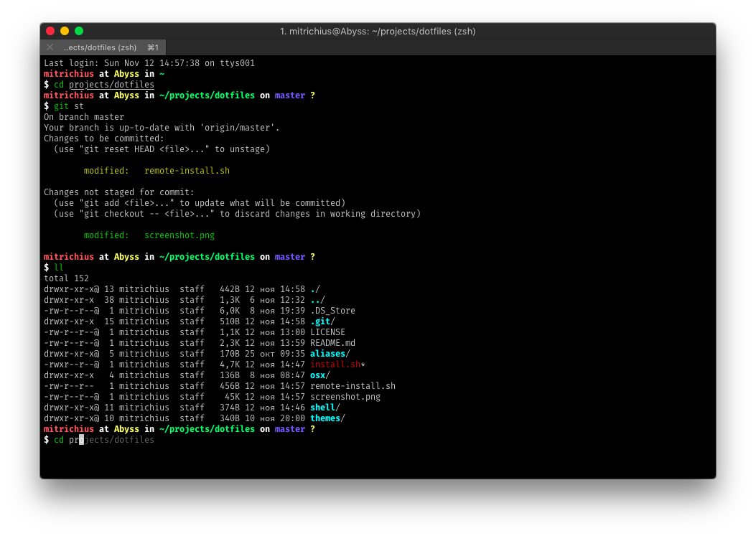Click the 'total 152' line

point(66,278)
